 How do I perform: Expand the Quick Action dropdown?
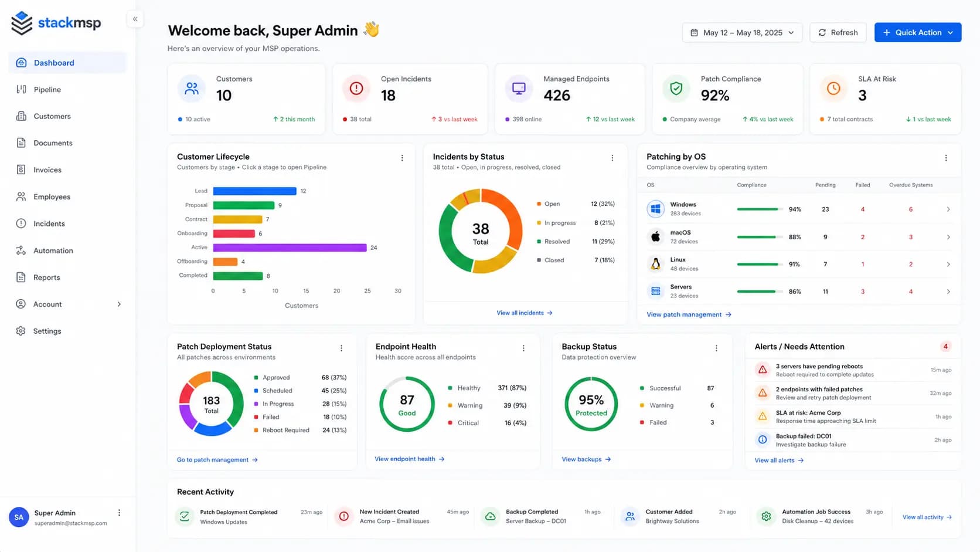[950, 33]
